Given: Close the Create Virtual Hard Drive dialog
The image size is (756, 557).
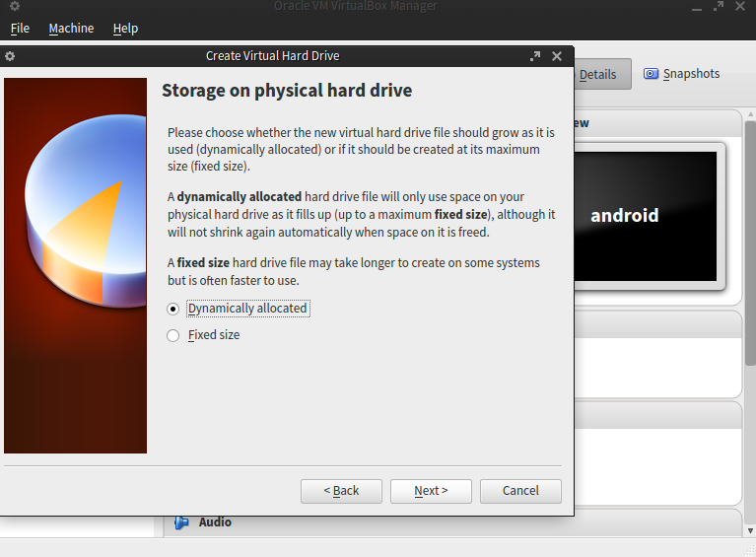Looking at the screenshot, I should tap(557, 56).
